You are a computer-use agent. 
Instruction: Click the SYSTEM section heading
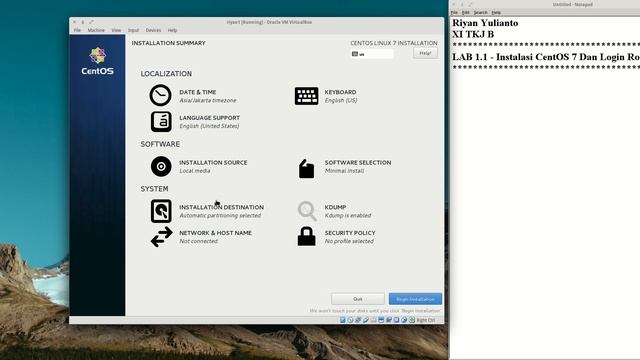[154, 189]
